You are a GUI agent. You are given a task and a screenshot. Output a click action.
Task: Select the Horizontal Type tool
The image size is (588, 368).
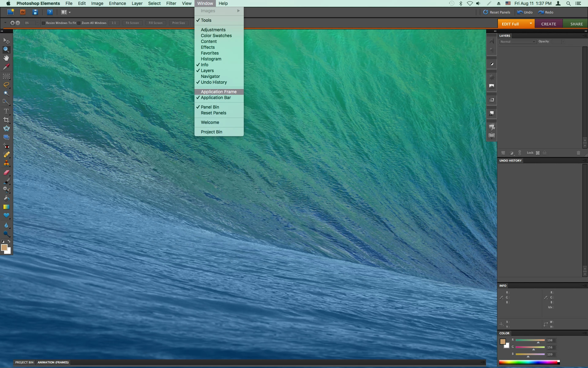click(6, 111)
